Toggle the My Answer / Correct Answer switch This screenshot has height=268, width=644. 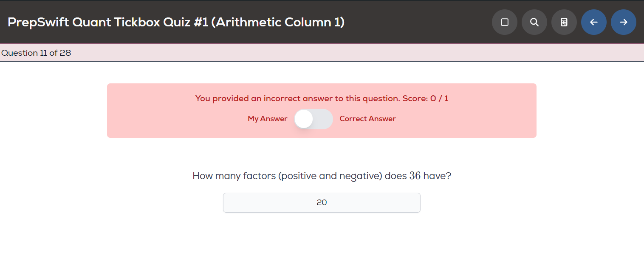click(x=314, y=119)
